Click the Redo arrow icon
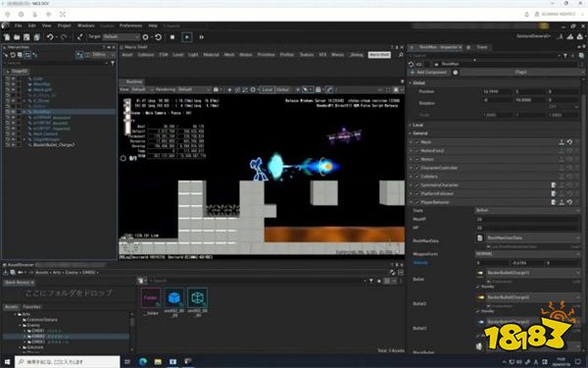The image size is (588, 368). (64, 37)
